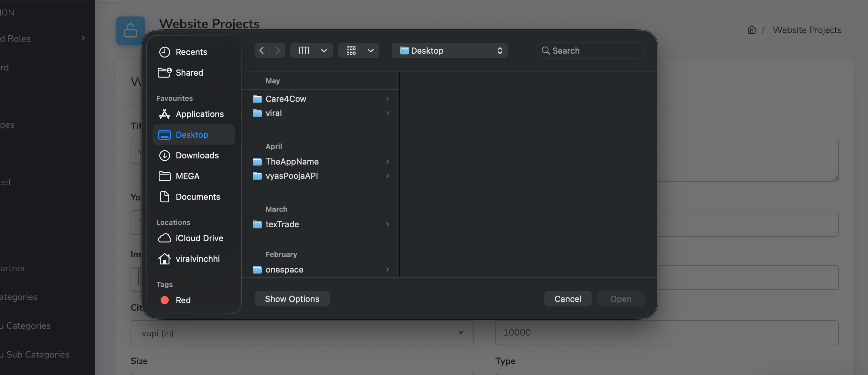Click the Show Options button
The height and width of the screenshot is (375, 868).
[x=292, y=299]
